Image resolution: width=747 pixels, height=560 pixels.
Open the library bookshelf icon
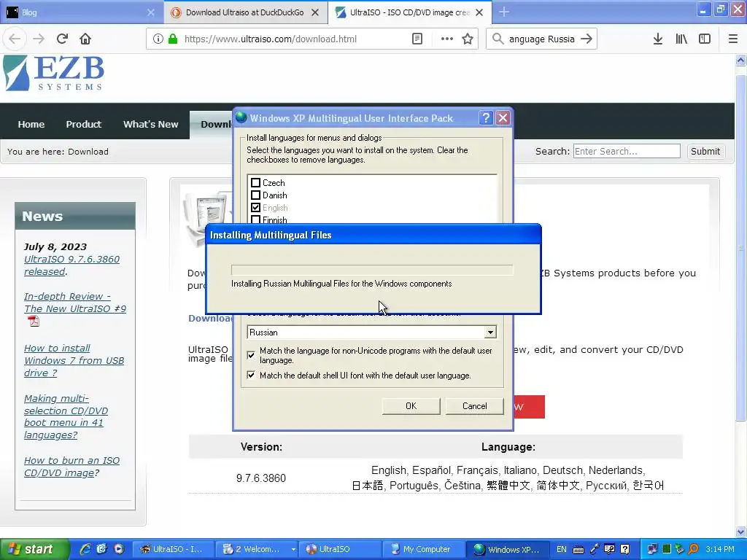click(681, 39)
